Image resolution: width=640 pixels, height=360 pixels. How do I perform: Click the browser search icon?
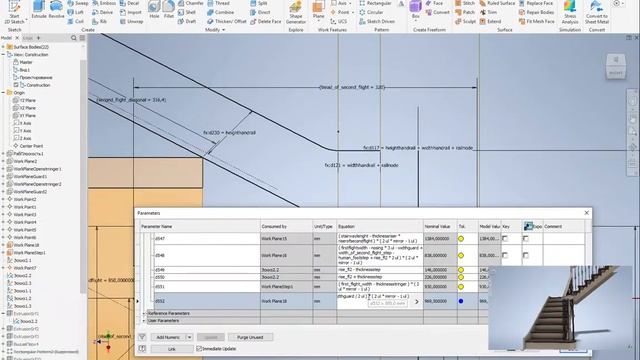[x=73, y=38]
